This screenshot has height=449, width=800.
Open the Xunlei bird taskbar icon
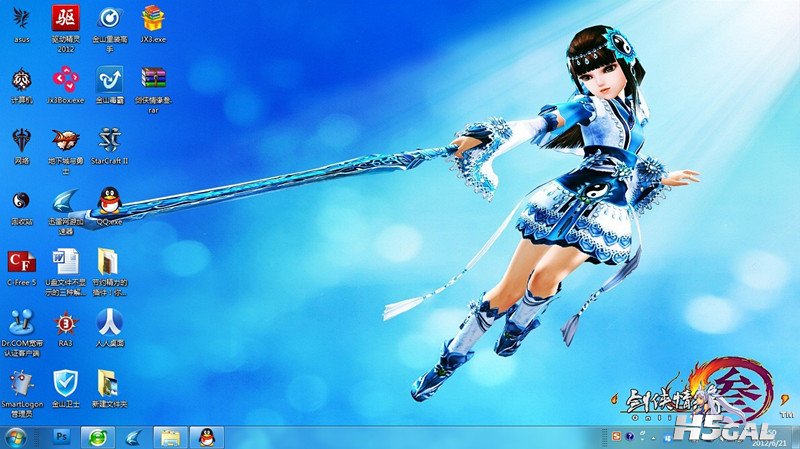tap(134, 437)
